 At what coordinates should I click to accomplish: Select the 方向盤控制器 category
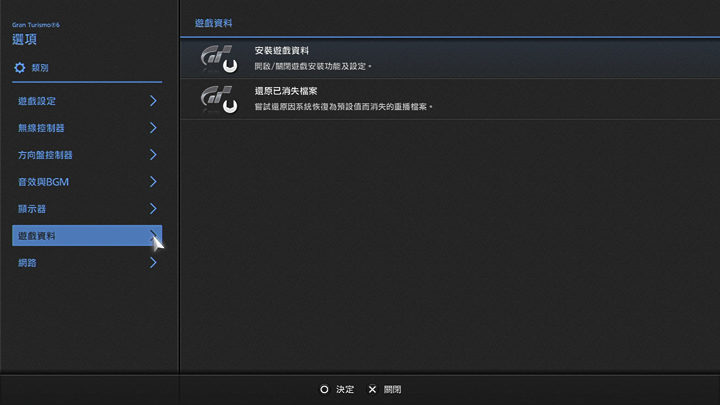point(45,155)
